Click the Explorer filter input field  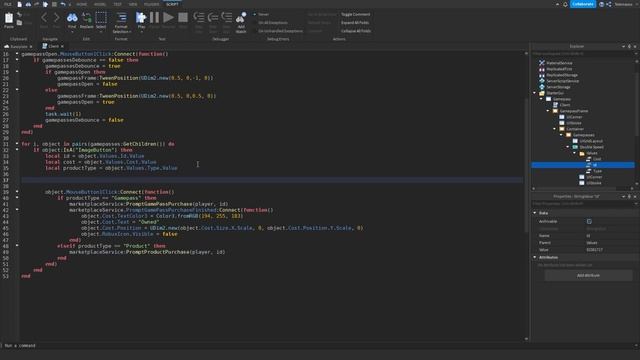pyautogui.click(x=583, y=53)
